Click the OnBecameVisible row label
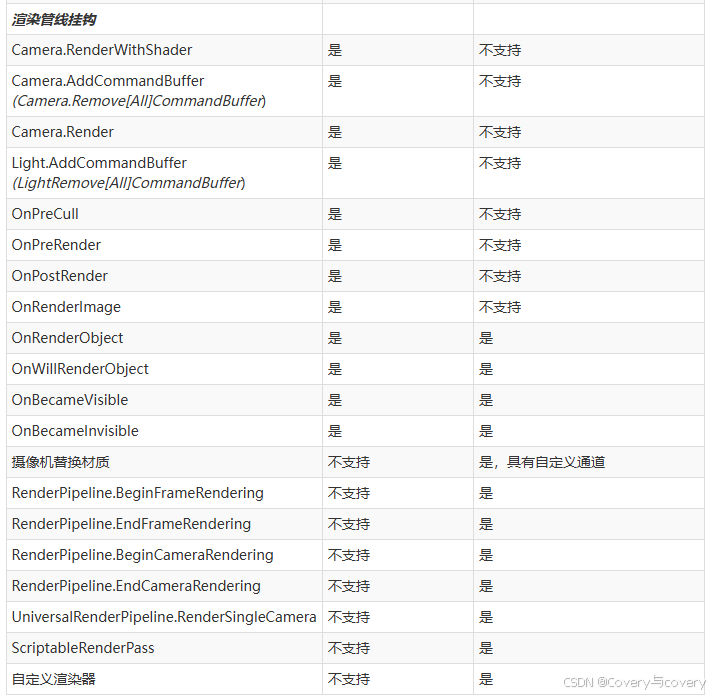This screenshot has height=695, width=712. point(70,400)
